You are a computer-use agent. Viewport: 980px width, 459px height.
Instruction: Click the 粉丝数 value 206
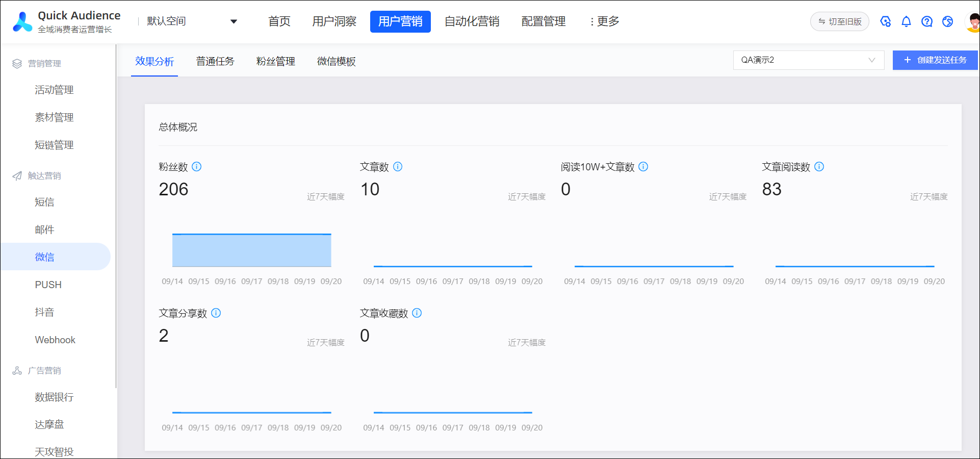pyautogui.click(x=173, y=190)
